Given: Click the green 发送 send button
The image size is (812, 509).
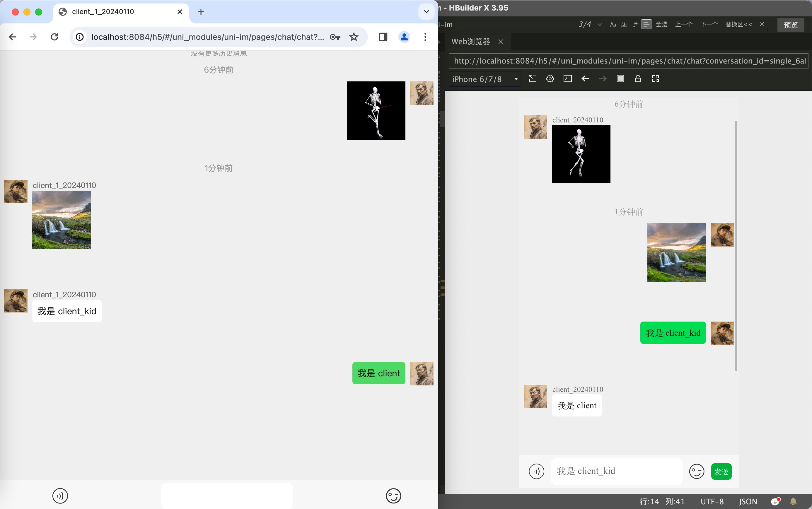Looking at the screenshot, I should (x=721, y=471).
